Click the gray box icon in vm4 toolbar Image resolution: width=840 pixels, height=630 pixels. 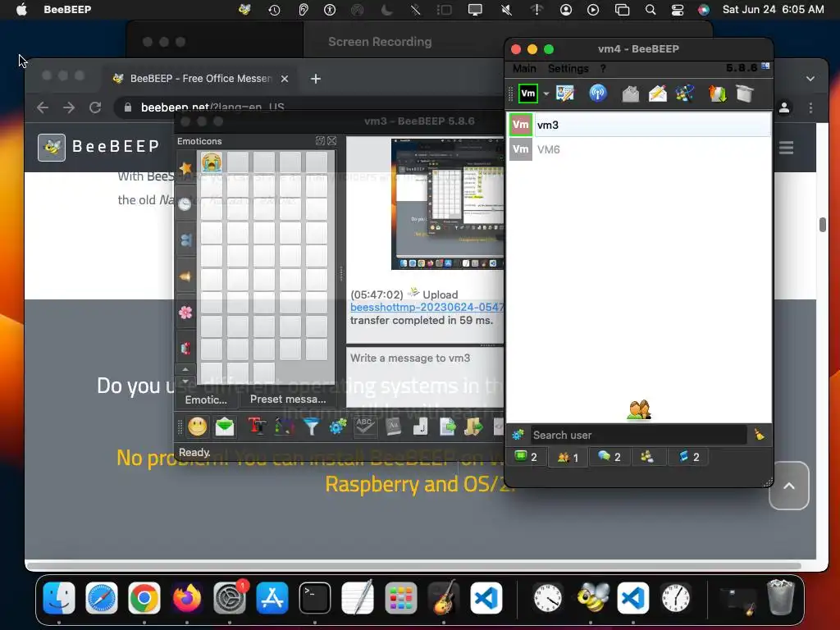(745, 94)
